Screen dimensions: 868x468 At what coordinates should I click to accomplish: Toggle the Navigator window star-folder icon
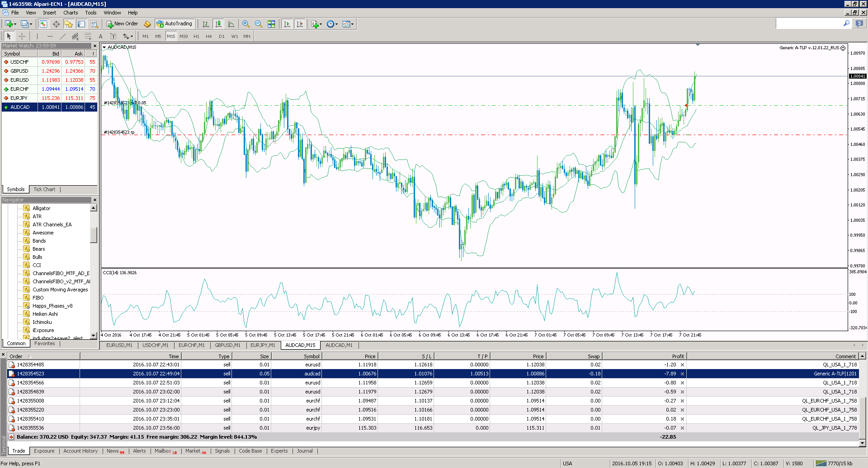point(69,24)
